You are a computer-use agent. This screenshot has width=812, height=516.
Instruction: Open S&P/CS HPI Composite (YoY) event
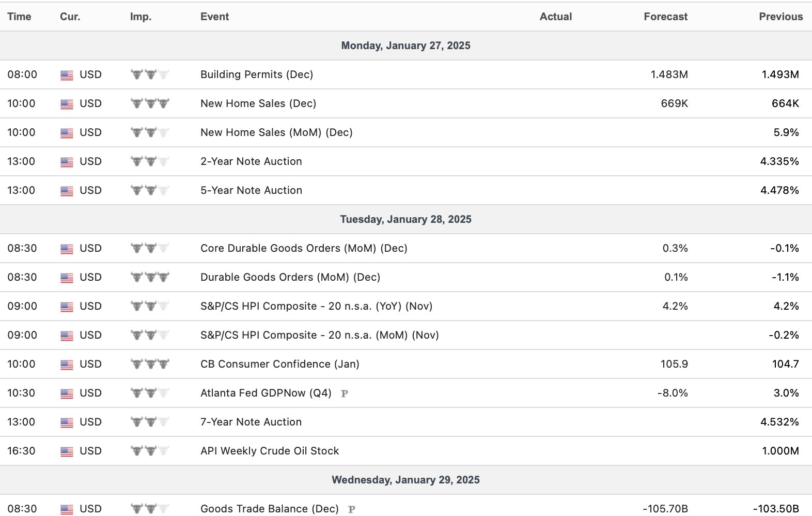316,306
